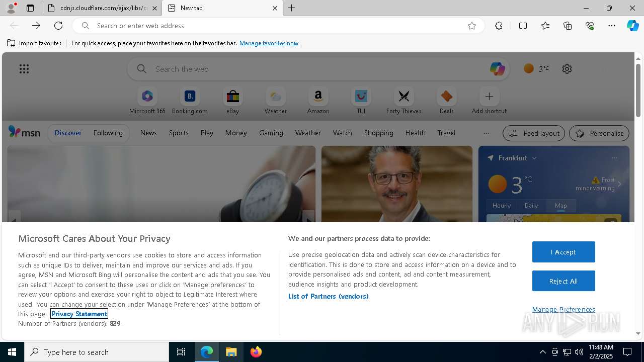The image size is (644, 362).
Task: Expand more MSN categories ellipsis
Action: pos(486,133)
